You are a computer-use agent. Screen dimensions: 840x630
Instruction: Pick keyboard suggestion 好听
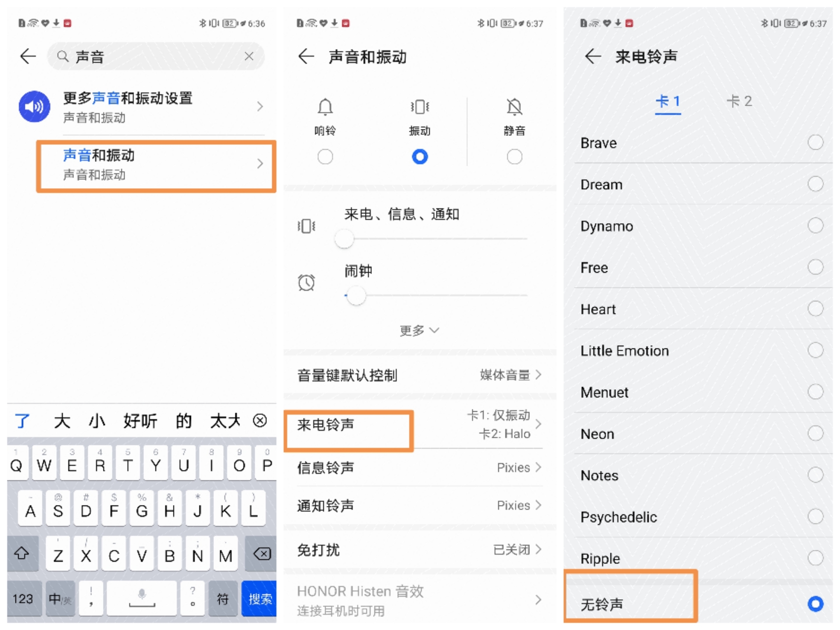click(x=140, y=421)
